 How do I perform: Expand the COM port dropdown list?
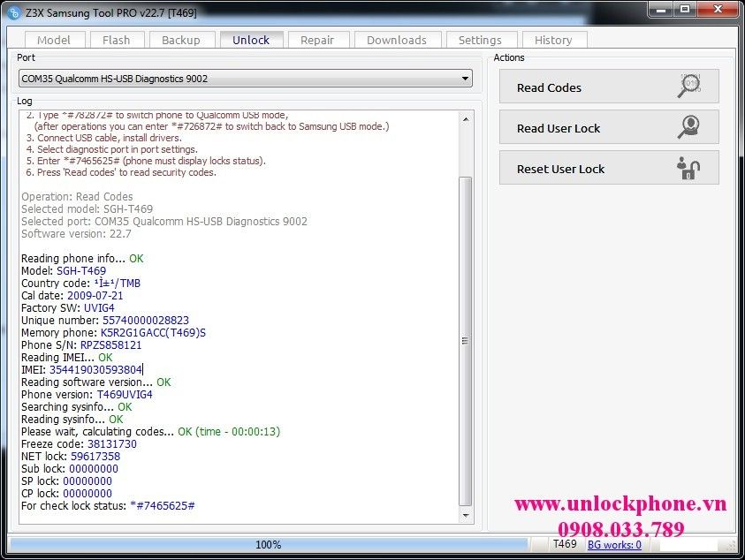[465, 79]
